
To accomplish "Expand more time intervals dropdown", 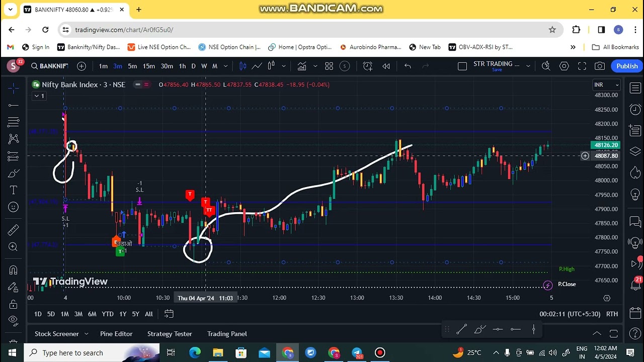I will (225, 66).
